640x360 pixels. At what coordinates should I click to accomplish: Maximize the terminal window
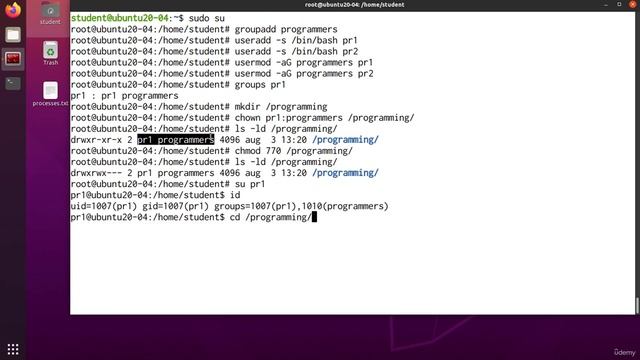pyautogui.click(x=619, y=4)
